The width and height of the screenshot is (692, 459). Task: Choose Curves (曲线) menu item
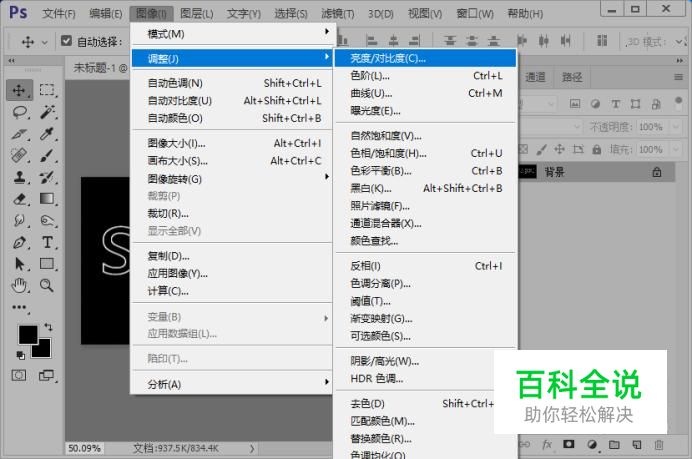(425, 93)
